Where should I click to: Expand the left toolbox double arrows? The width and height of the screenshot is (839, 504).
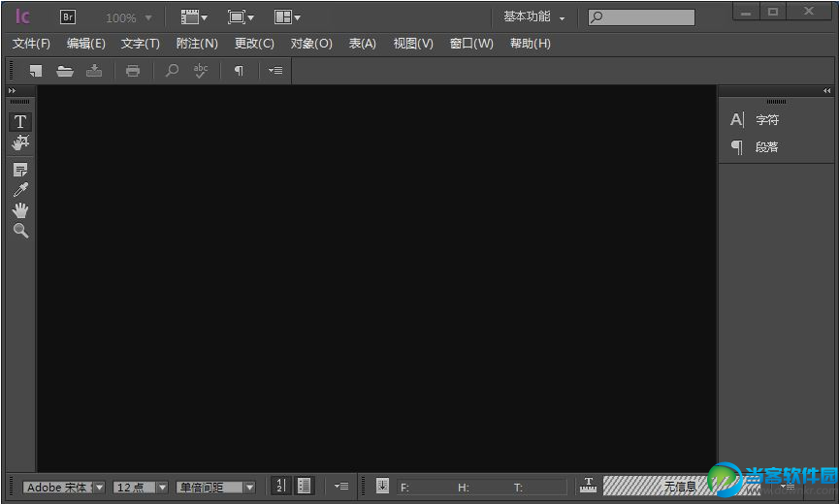(13, 91)
